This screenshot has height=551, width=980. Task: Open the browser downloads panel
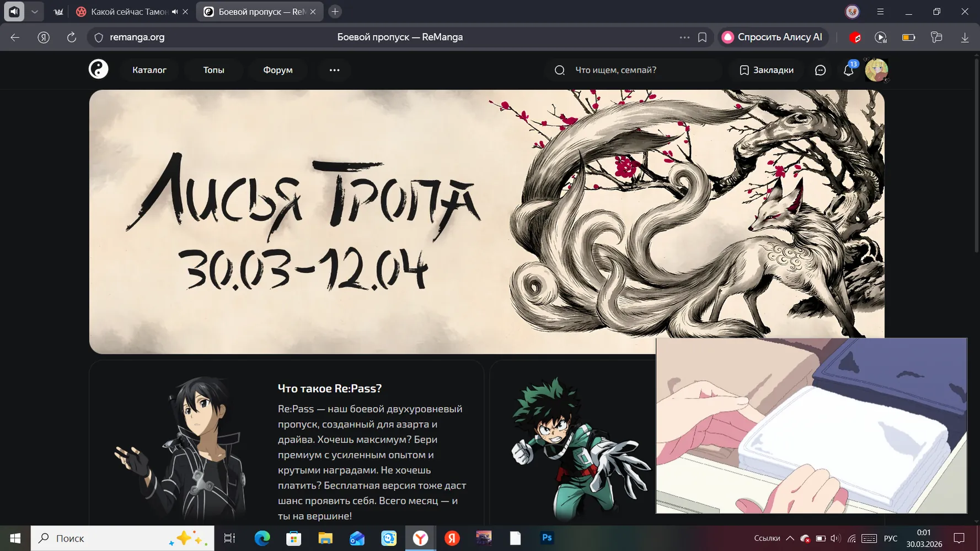point(965,37)
